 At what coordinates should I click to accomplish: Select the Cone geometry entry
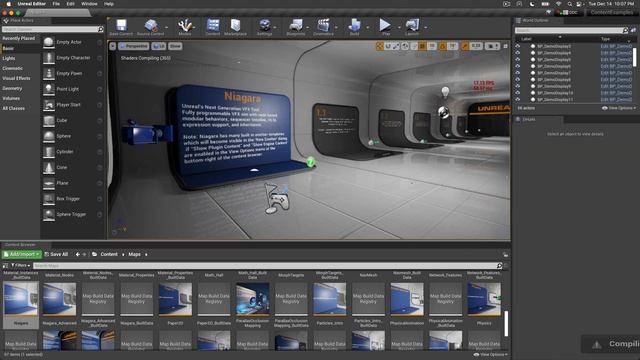tap(73, 167)
